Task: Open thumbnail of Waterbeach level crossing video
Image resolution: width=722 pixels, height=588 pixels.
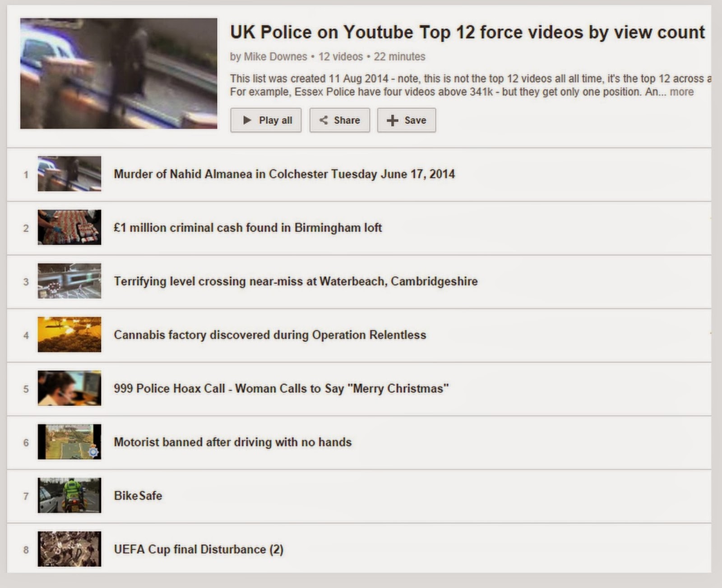Action: [x=69, y=281]
